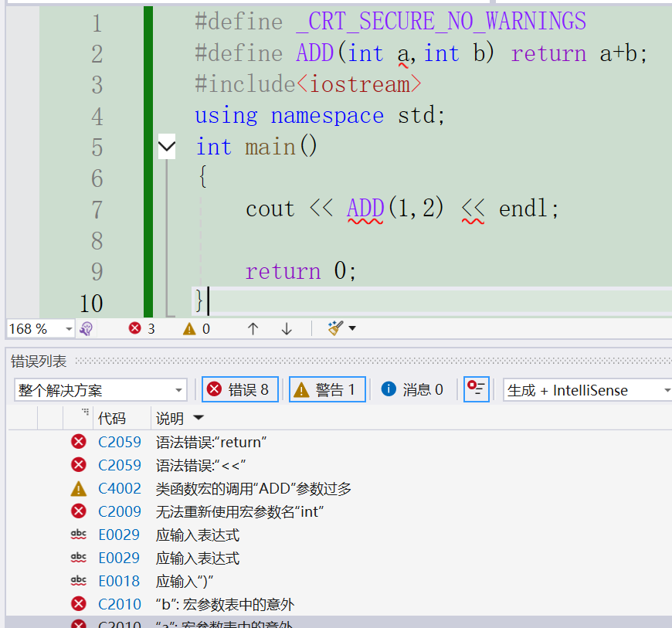Click <iostream> include on line 3
Viewport: 672px width, 628px height.
[x=359, y=83]
